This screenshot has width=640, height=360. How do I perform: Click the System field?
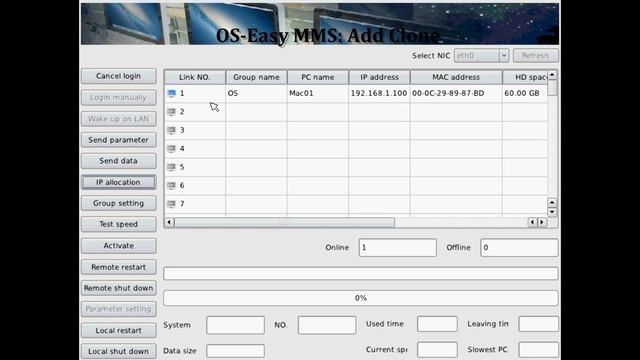tap(236, 325)
